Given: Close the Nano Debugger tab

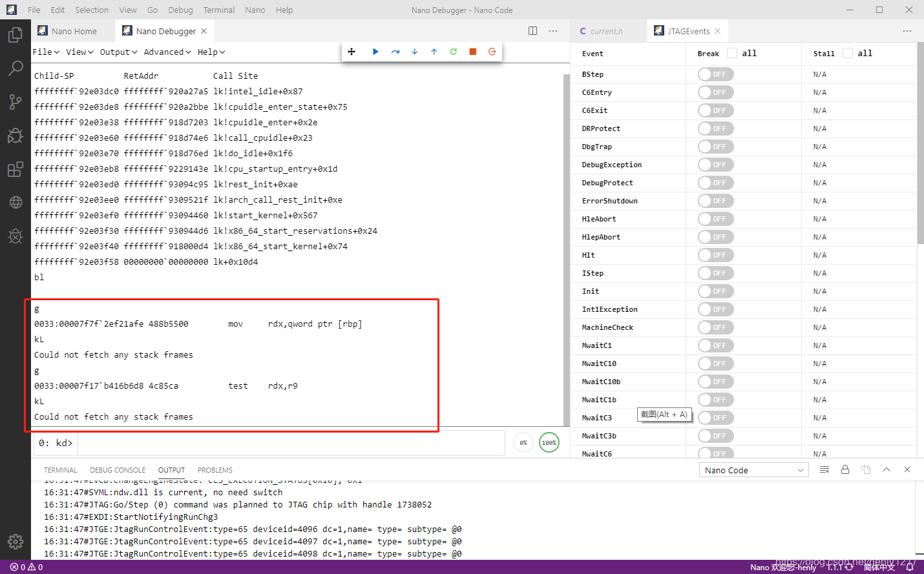Looking at the screenshot, I should (204, 31).
